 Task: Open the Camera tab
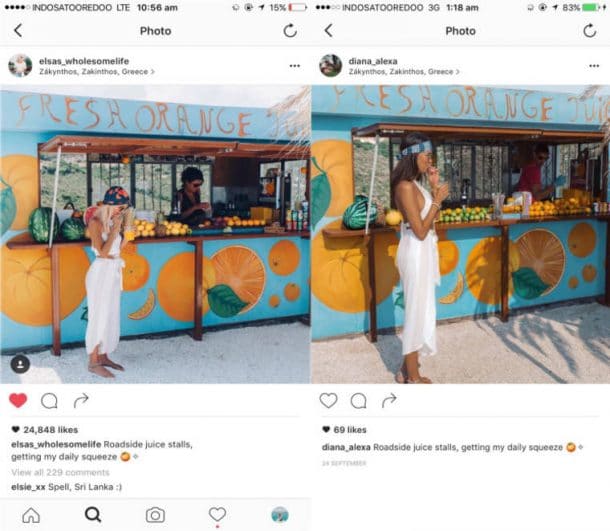click(155, 515)
